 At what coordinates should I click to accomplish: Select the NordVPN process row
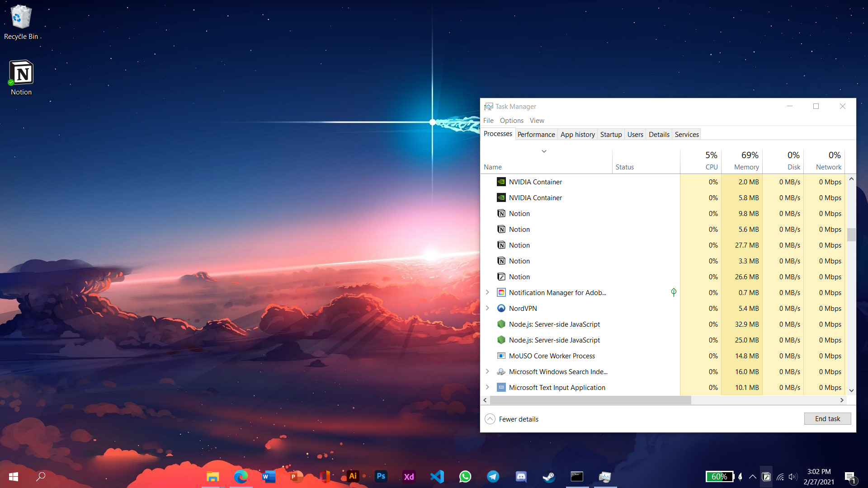pos(523,309)
